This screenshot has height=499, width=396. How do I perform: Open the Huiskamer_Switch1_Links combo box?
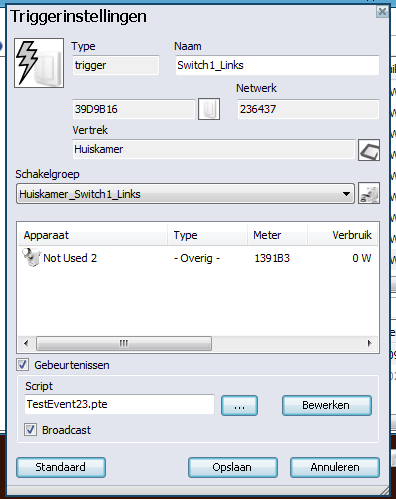[x=185, y=194]
